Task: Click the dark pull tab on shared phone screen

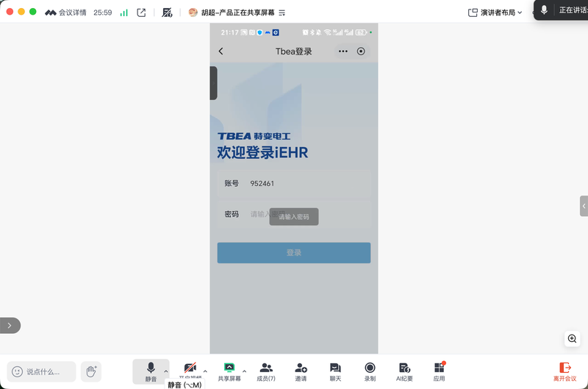Action: coord(213,83)
